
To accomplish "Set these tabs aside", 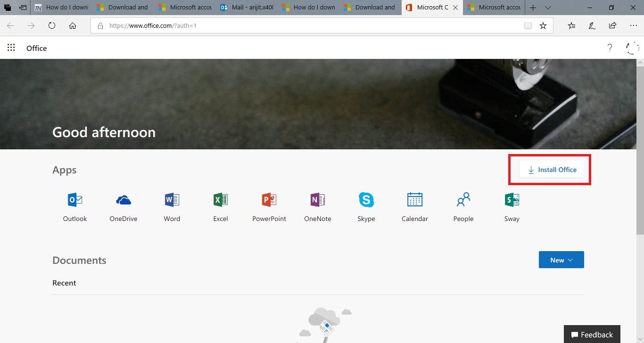I will pos(23,8).
